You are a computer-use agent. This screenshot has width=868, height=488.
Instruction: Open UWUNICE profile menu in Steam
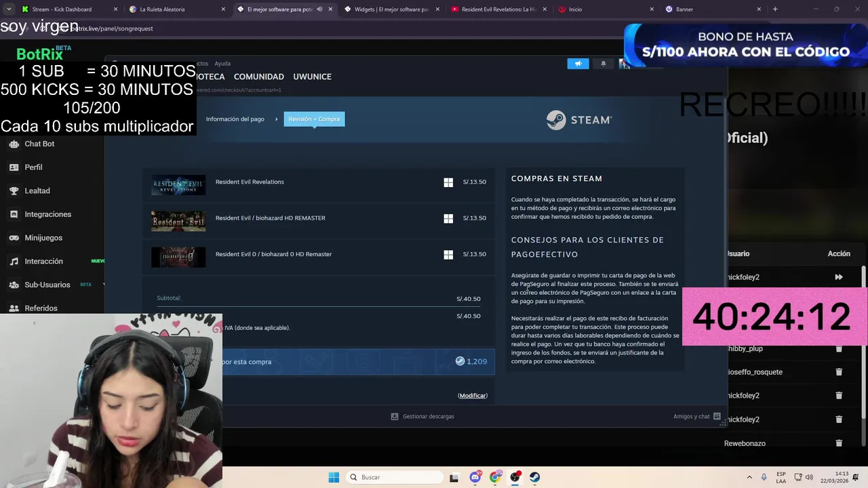(312, 77)
